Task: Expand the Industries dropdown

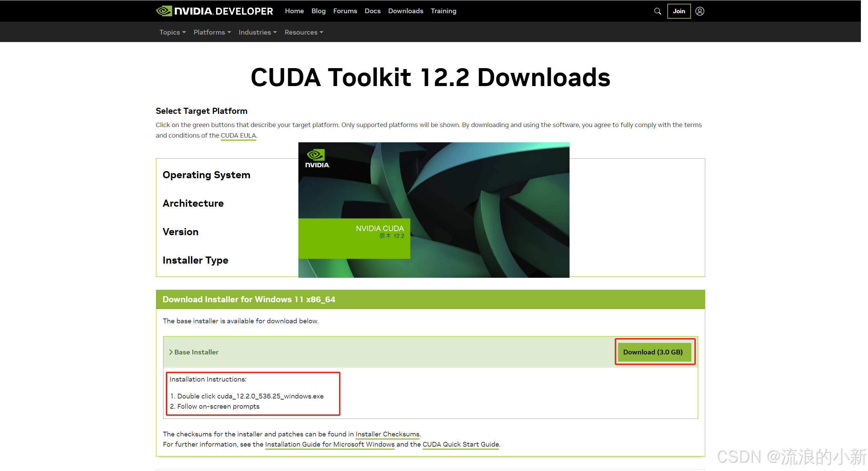Action: tap(258, 32)
